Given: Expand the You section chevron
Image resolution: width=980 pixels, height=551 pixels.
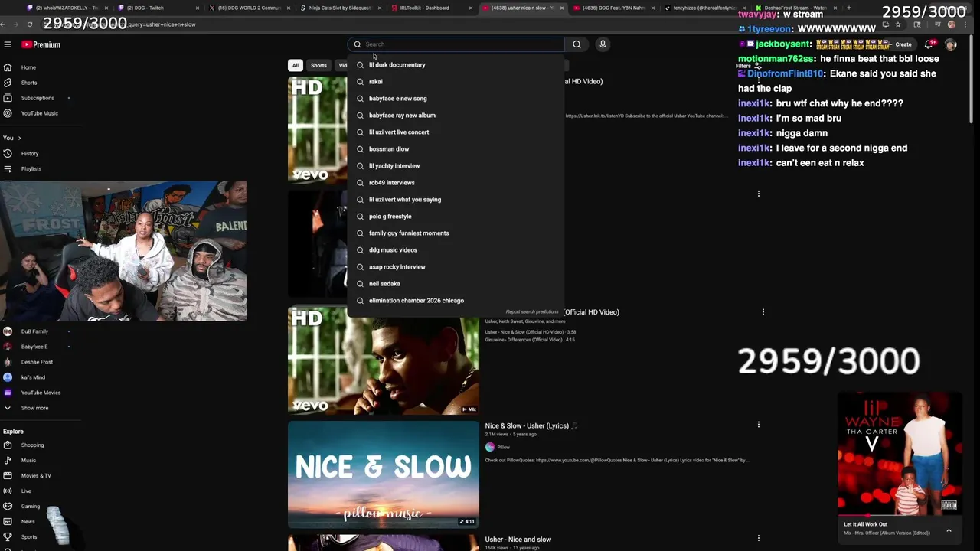Looking at the screenshot, I should (19, 138).
